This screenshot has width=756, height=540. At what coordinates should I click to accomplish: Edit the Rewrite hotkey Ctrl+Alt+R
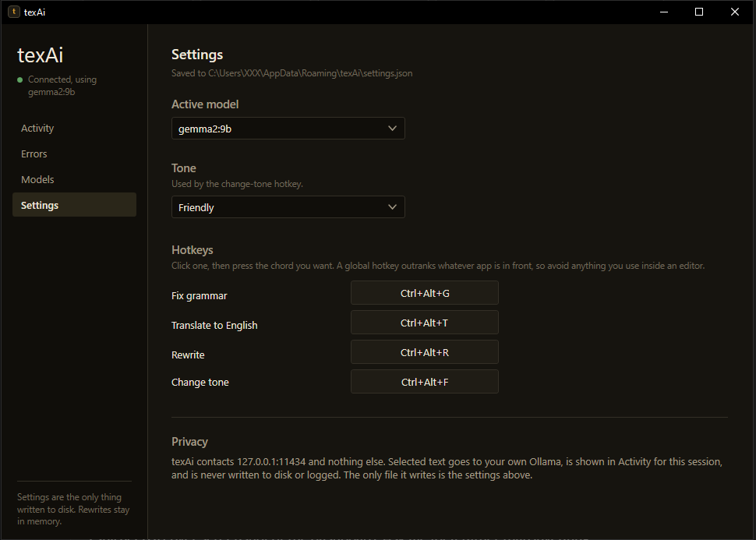click(x=424, y=352)
